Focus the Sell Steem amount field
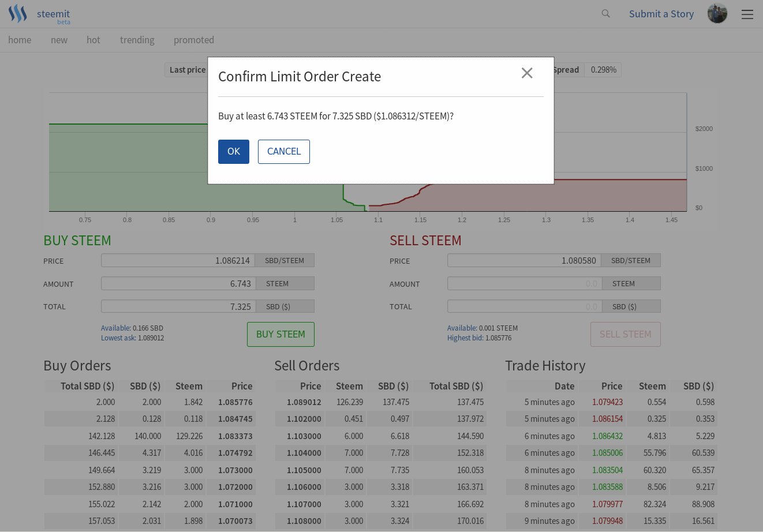The width and height of the screenshot is (763, 532). pyautogui.click(x=525, y=283)
